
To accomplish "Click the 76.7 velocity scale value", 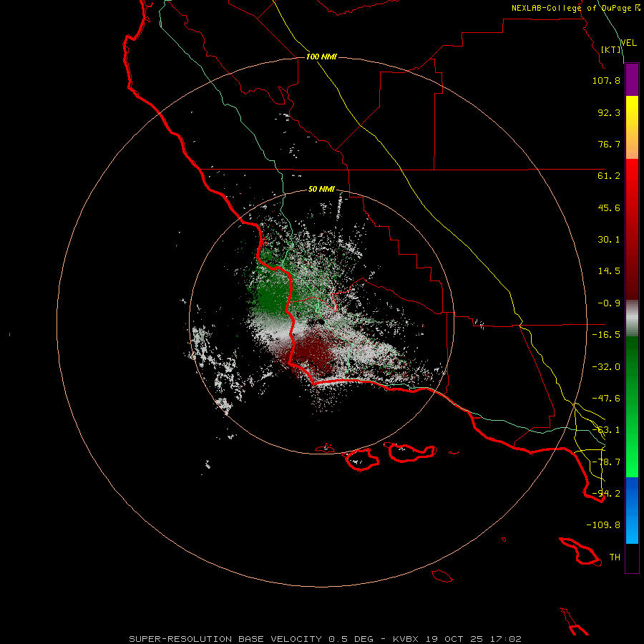I will [609, 144].
